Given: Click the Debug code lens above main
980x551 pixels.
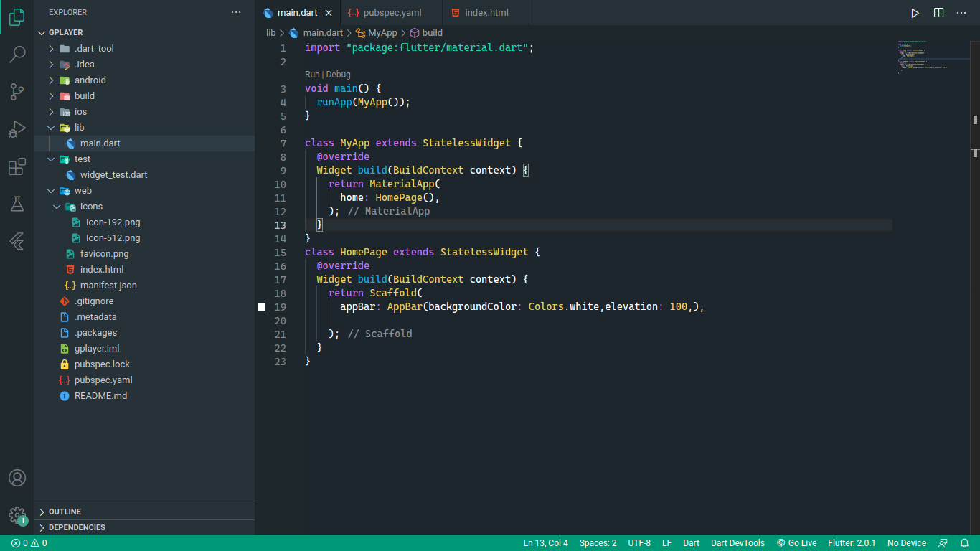Looking at the screenshot, I should tap(339, 75).
